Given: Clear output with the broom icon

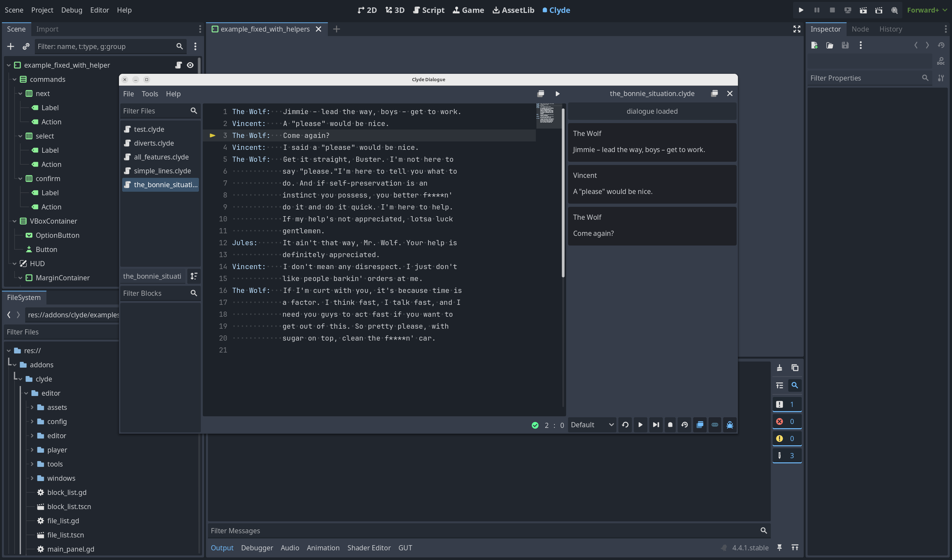Looking at the screenshot, I should pos(779,368).
